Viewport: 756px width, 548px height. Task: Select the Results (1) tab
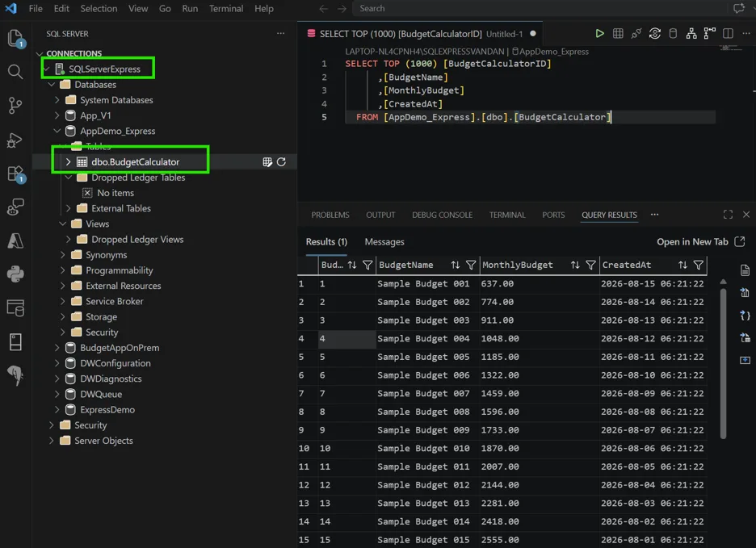(x=326, y=242)
